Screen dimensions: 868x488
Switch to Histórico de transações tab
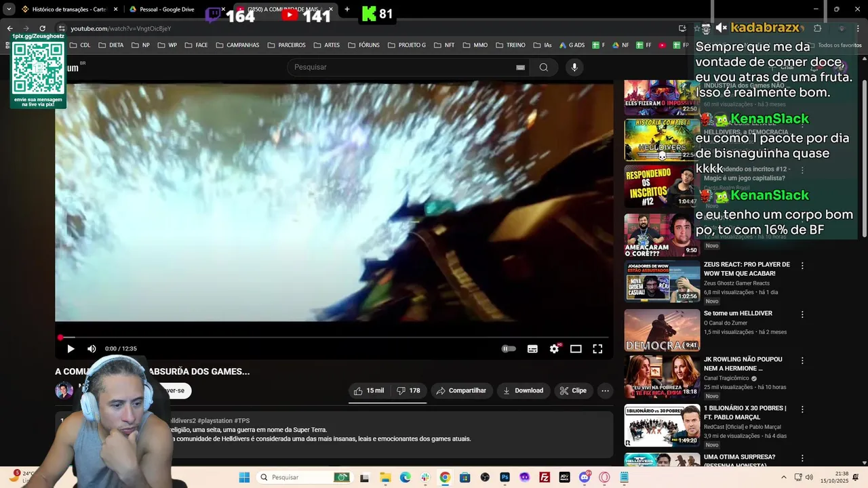(69, 9)
